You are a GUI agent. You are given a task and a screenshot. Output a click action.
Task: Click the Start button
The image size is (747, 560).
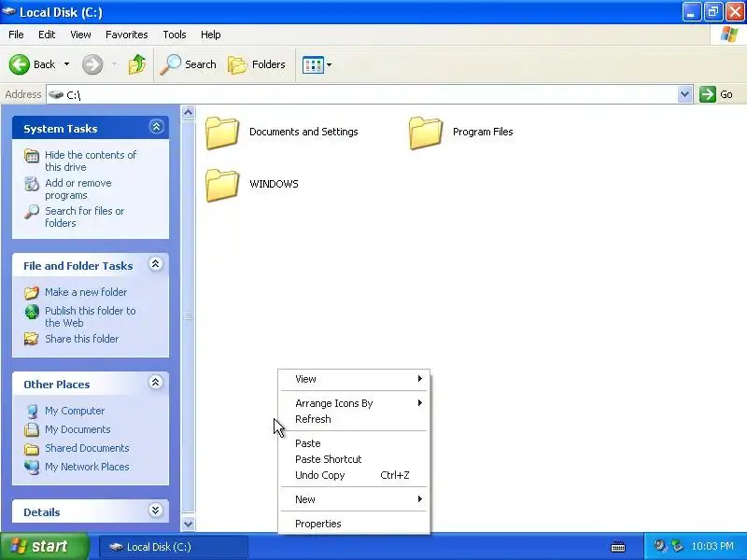coord(45,546)
